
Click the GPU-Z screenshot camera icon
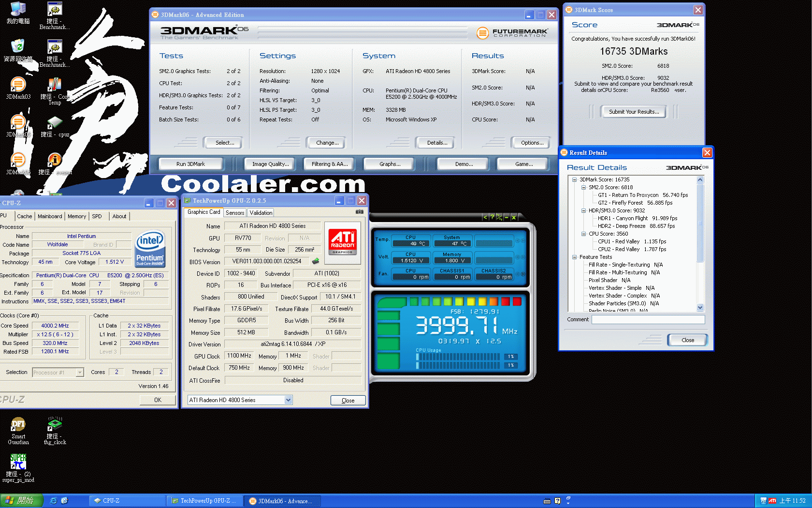tap(360, 212)
